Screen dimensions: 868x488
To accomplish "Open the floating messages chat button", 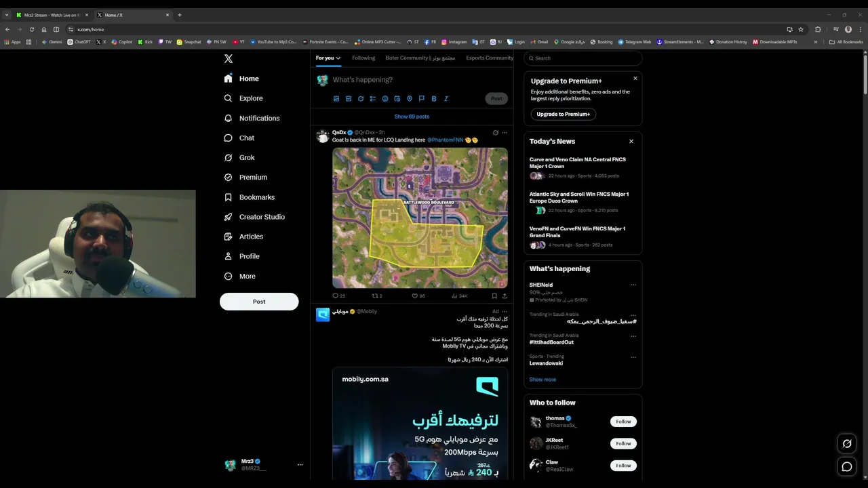I will coord(847,467).
